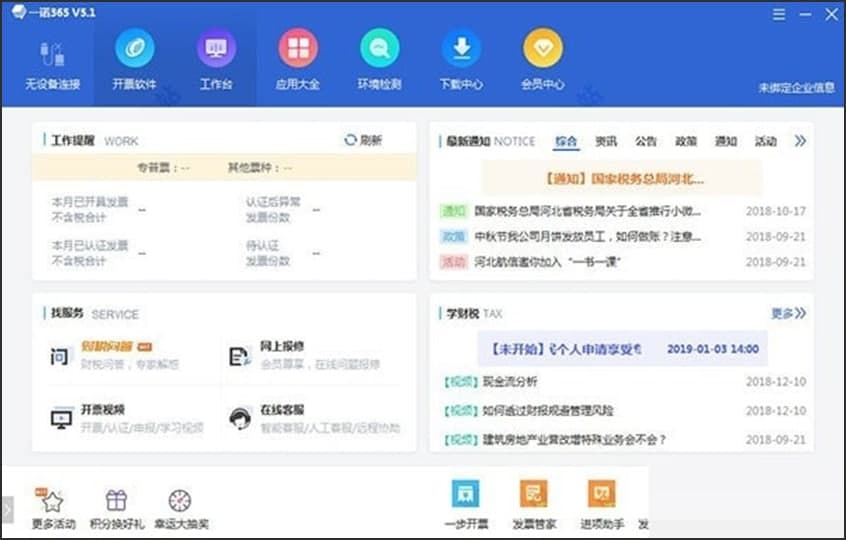846x540 pixels.
Task: Open 积分换好礼 gift exchange icon
Action: [x=117, y=502]
